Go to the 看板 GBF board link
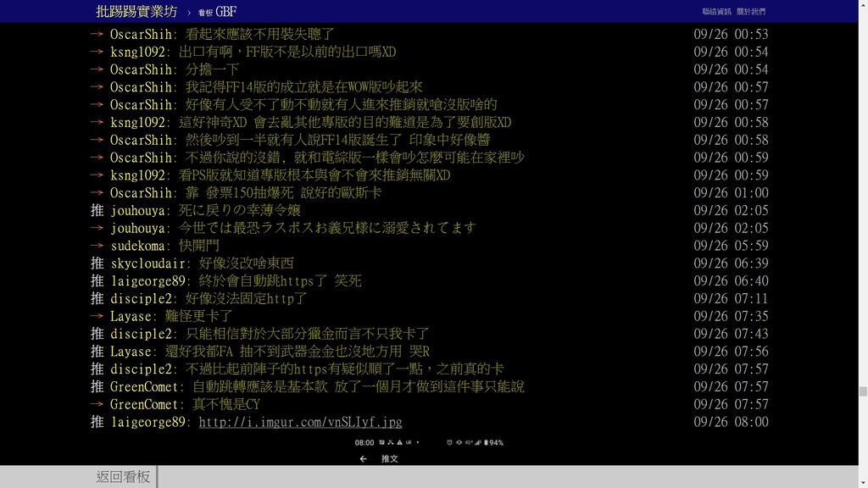The width and height of the screenshot is (868, 488). coord(217,12)
